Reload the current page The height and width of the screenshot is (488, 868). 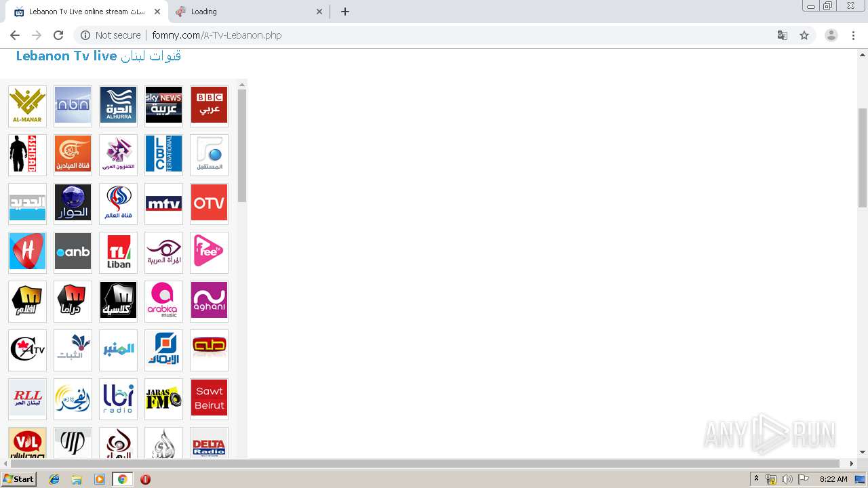(x=58, y=35)
